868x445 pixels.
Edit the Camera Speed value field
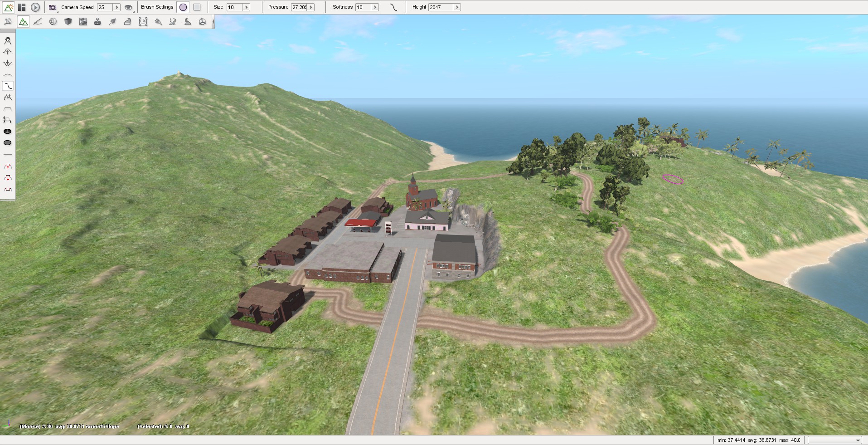coord(105,7)
